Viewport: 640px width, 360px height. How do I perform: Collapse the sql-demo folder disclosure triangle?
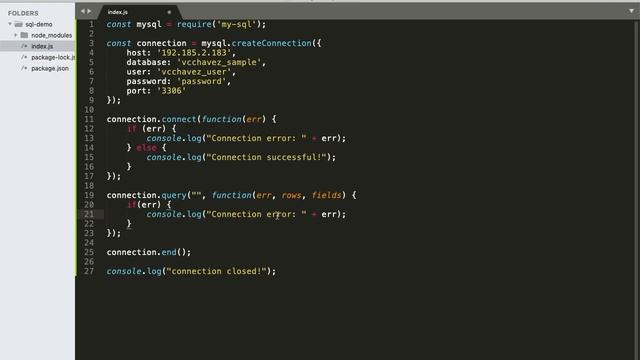[10, 24]
